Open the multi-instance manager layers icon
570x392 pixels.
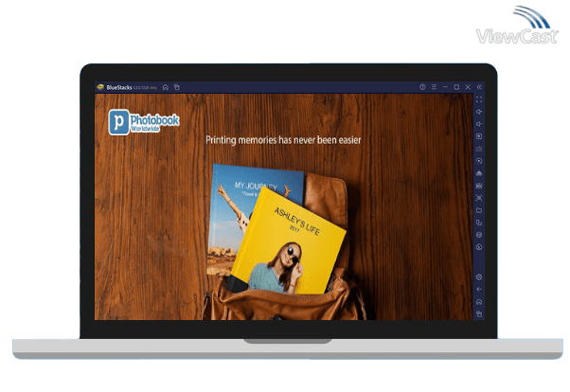[x=479, y=235]
